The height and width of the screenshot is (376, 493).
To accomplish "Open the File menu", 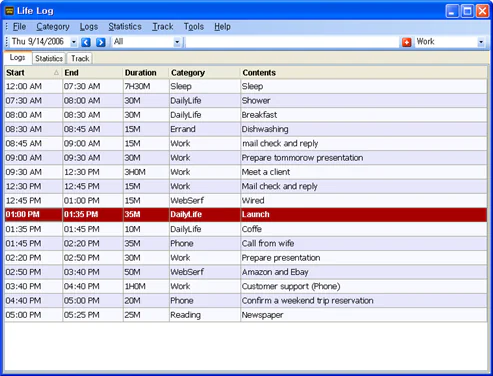I will click(19, 27).
